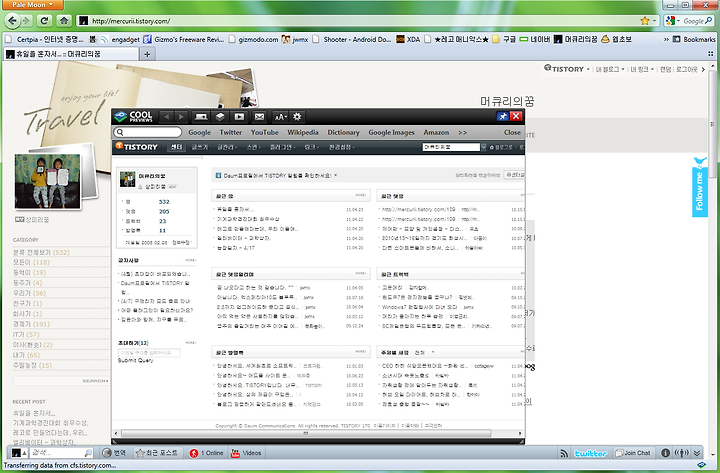
Task: Go back in Pale Moon browser
Action: pos(12,20)
